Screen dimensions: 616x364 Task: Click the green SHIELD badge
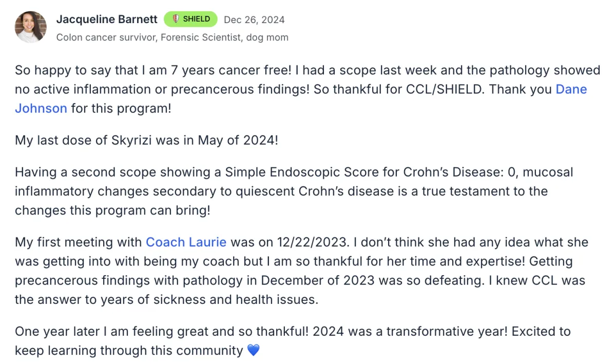click(x=190, y=19)
